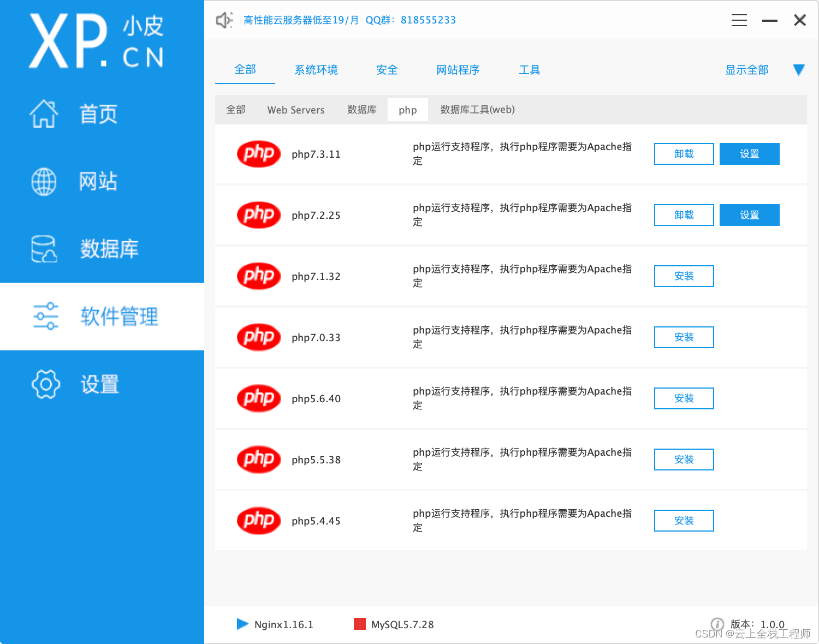
Task: Expand the 显示全部 dropdown triangle
Action: click(798, 70)
